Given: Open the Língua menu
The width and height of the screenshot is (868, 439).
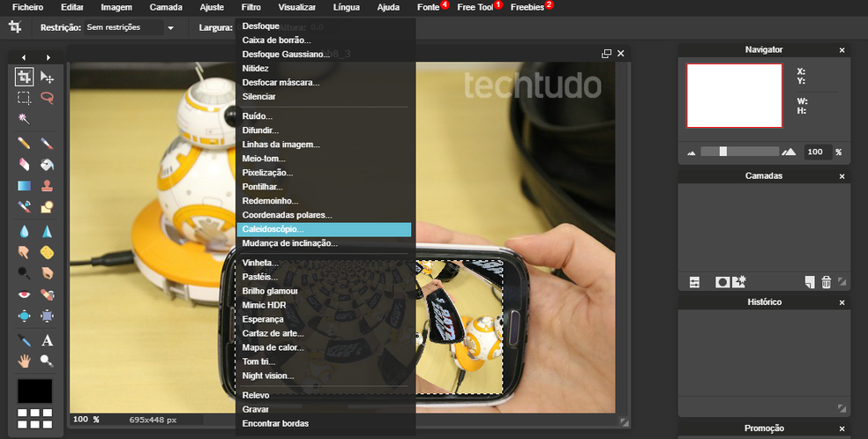Looking at the screenshot, I should pos(347,7).
